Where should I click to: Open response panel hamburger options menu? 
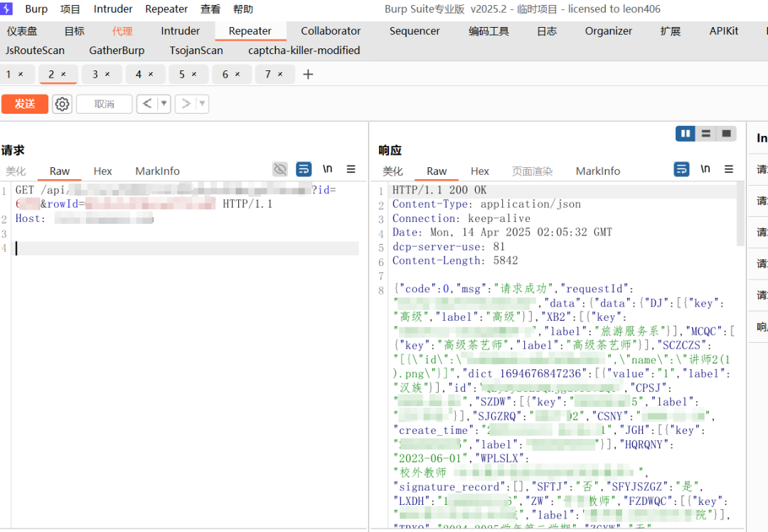[729, 169]
